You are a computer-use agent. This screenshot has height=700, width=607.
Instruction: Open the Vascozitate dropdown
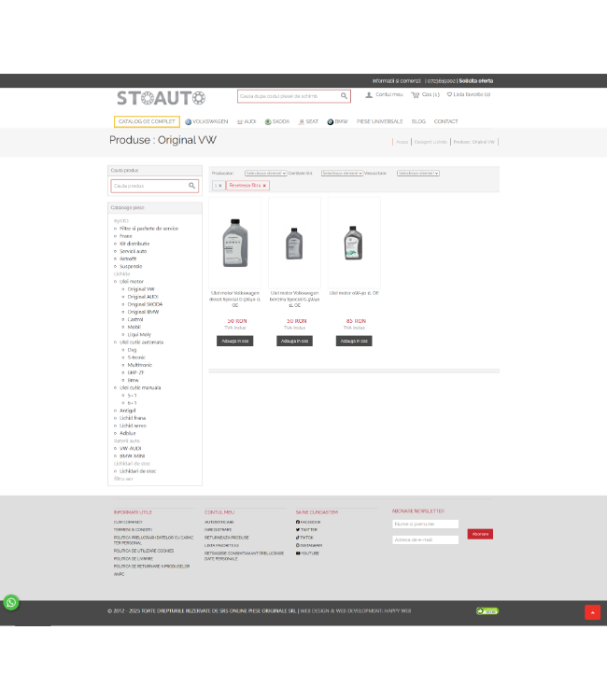[418, 174]
